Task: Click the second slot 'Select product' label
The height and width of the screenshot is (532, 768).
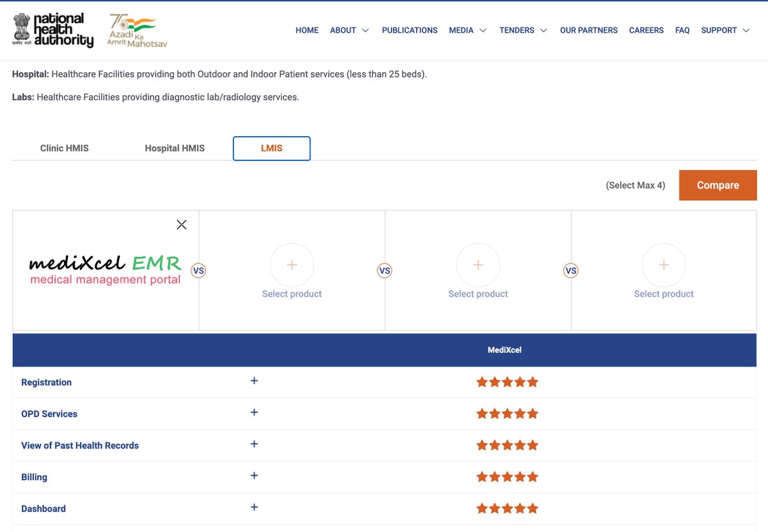Action: [x=292, y=294]
